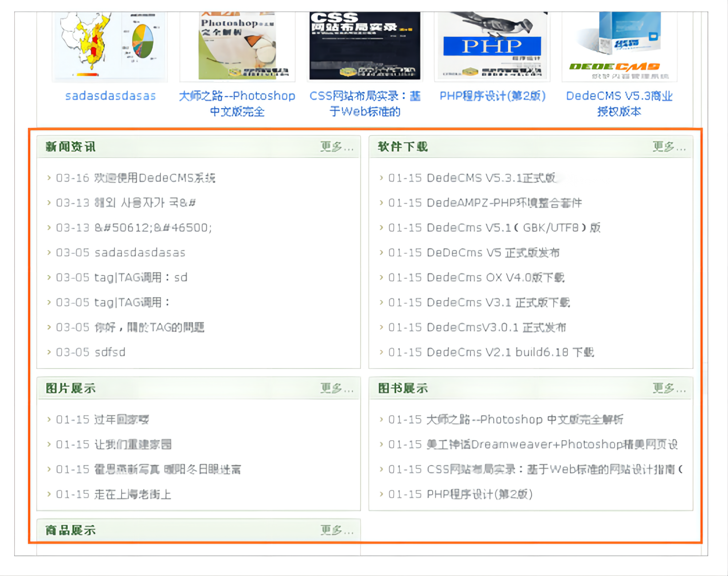This screenshot has height=576, width=728.
Task: Open news list item 03-05 sadasdasdasas
Action: coord(140,253)
